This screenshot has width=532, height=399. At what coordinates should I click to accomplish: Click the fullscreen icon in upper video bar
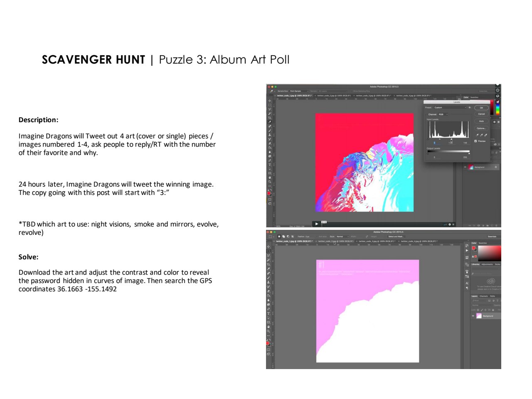453,224
